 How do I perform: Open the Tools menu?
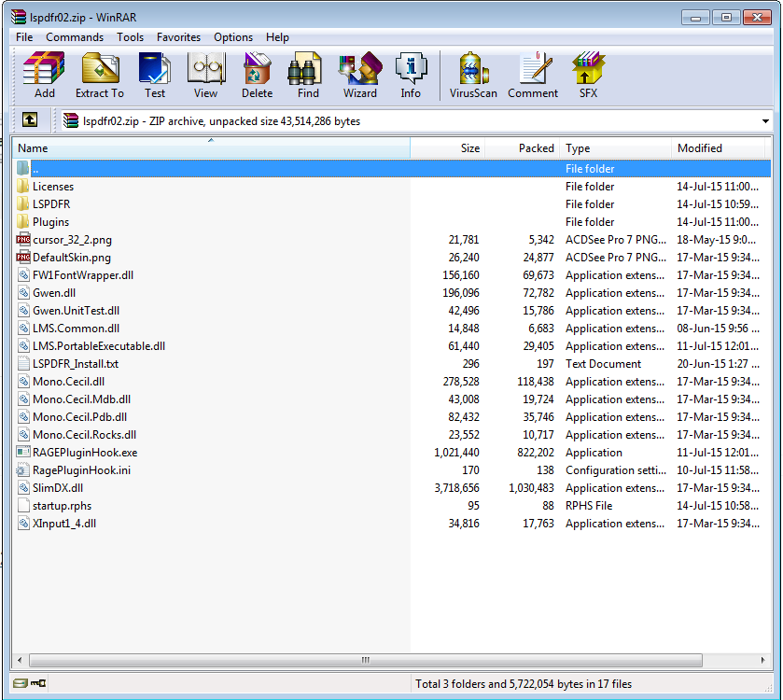[x=130, y=37]
